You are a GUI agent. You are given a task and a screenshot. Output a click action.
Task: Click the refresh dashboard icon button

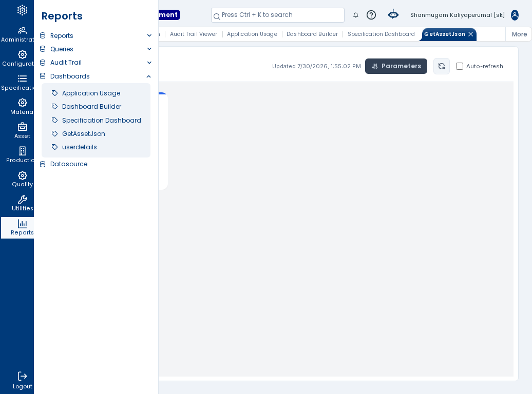point(442,66)
